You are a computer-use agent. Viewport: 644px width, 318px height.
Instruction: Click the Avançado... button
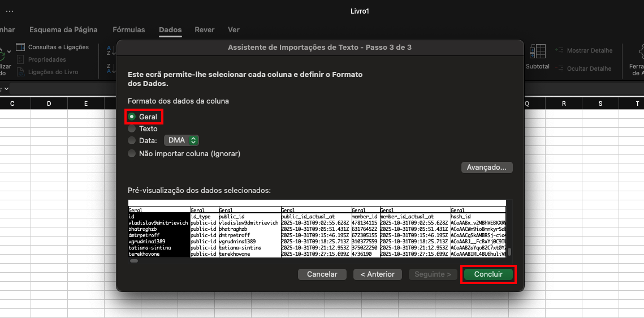click(487, 167)
